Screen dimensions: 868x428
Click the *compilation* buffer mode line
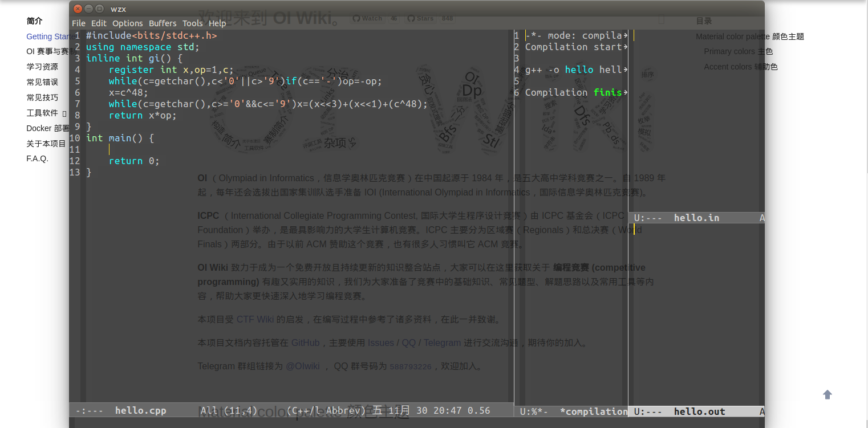click(593, 411)
